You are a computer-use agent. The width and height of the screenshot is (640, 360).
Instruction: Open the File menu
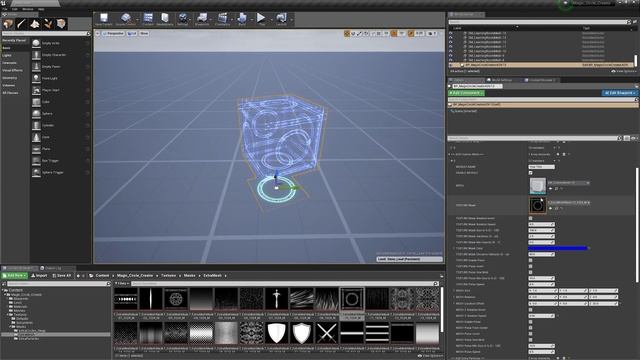click(4, 9)
